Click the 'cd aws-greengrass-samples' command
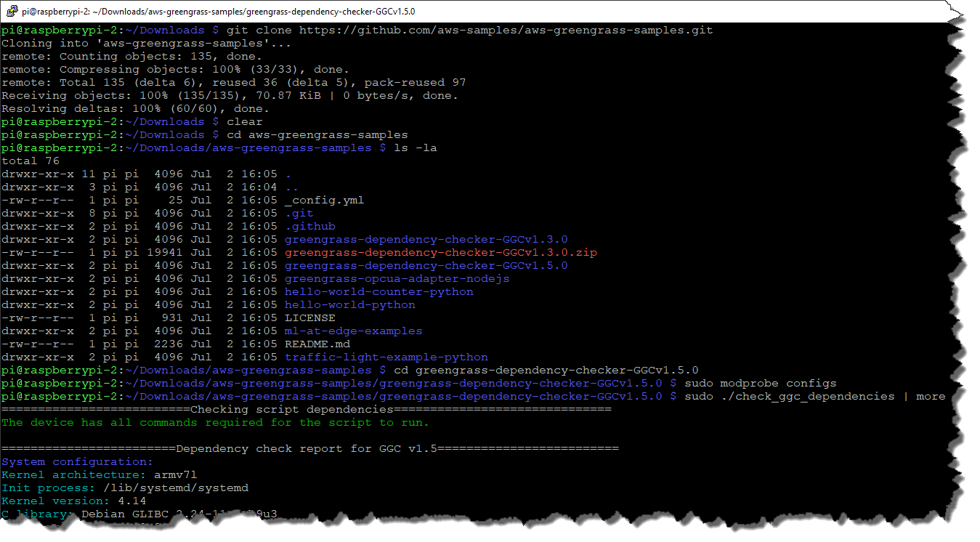The height and width of the screenshot is (542, 980). 317,135
